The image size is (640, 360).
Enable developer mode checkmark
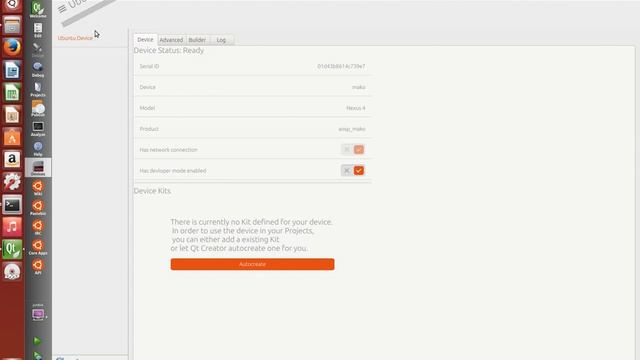[359, 170]
